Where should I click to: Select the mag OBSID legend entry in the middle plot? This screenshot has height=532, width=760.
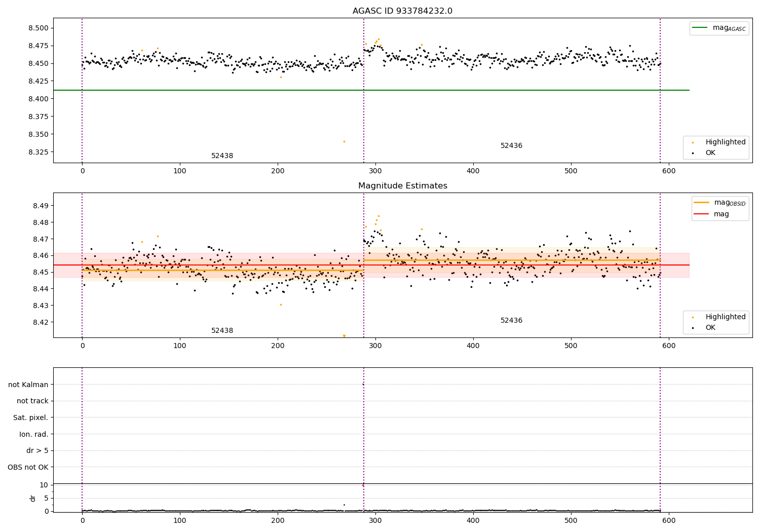tap(719, 203)
